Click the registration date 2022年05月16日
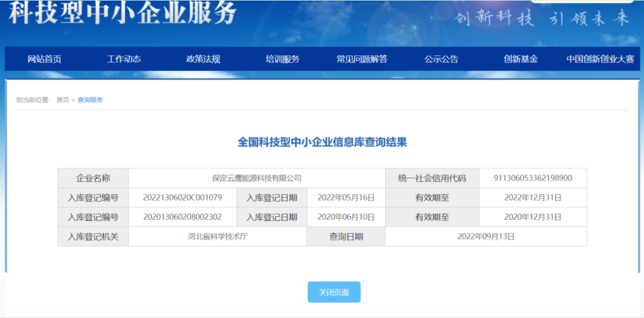 tap(346, 198)
